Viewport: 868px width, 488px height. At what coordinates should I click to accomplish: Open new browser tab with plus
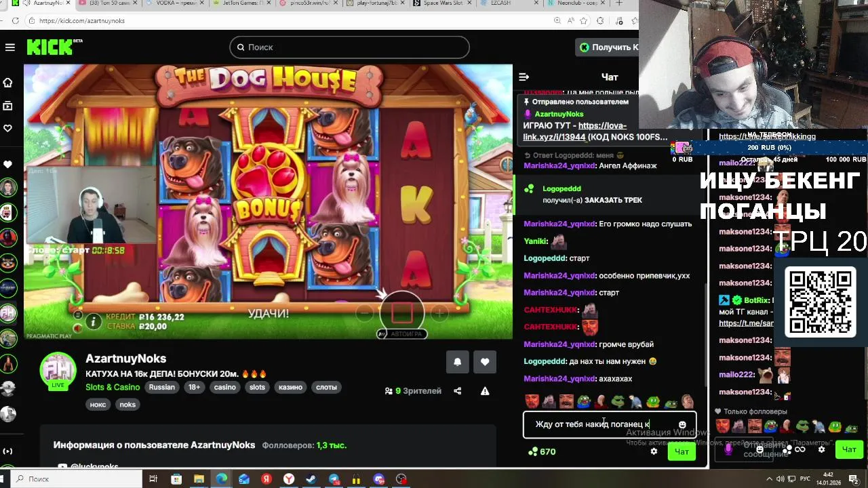[x=618, y=3]
